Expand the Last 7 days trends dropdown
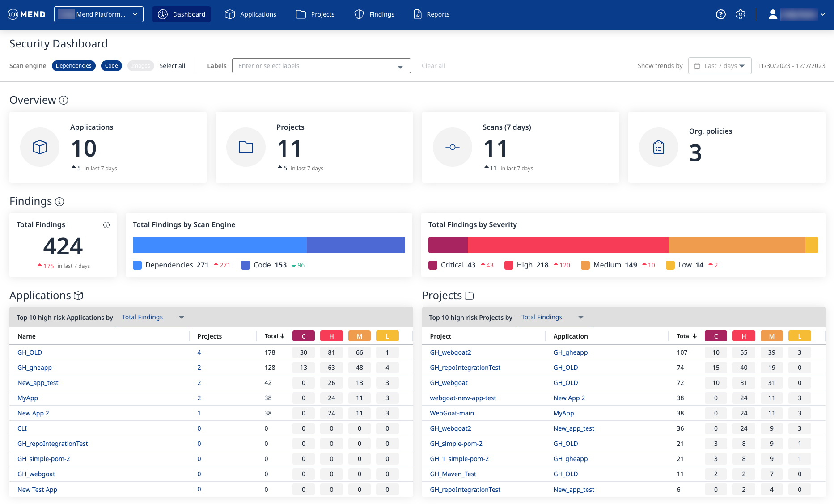This screenshot has width=834, height=504. [720, 66]
